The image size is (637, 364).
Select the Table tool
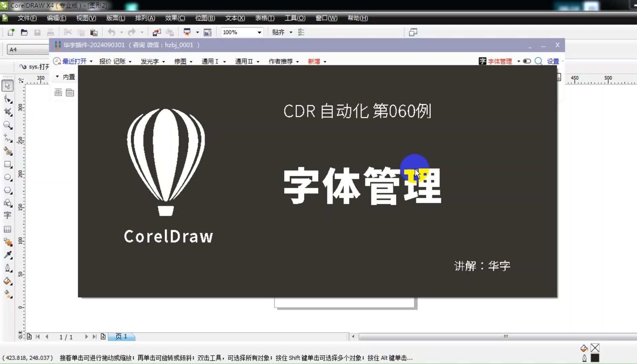click(x=8, y=229)
